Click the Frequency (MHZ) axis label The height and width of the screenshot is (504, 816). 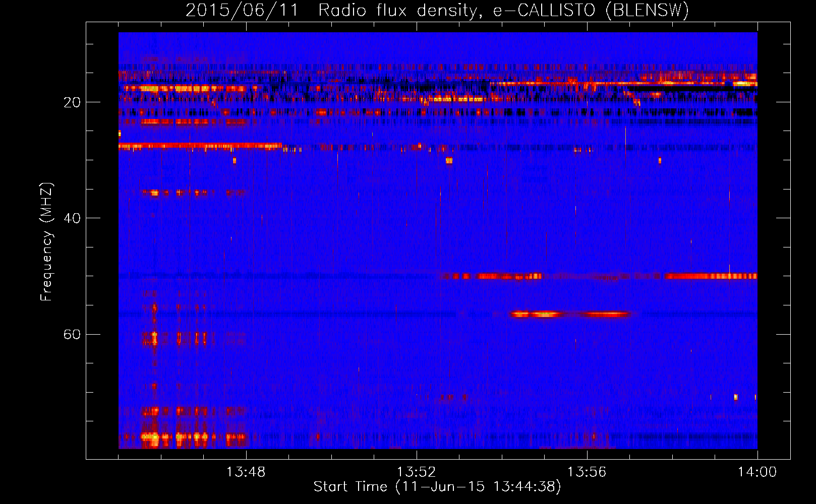46,242
